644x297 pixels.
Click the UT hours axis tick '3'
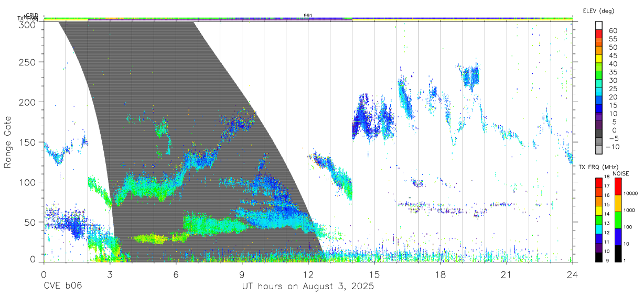point(110,274)
